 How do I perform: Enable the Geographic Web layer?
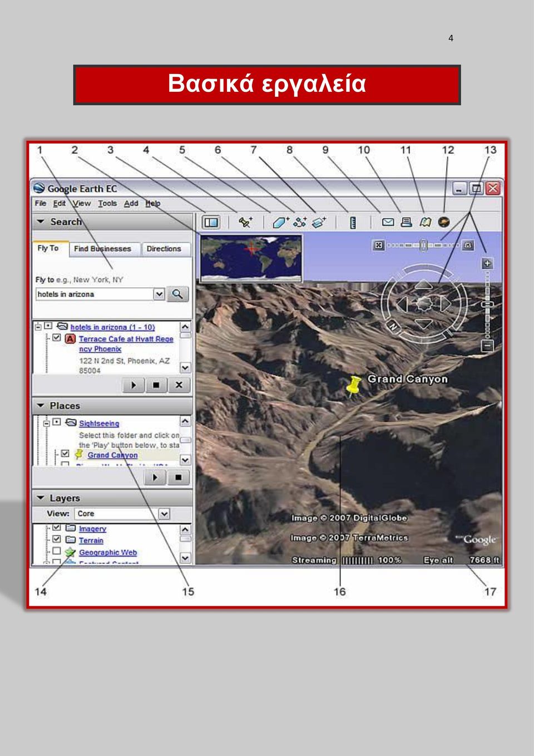57,551
